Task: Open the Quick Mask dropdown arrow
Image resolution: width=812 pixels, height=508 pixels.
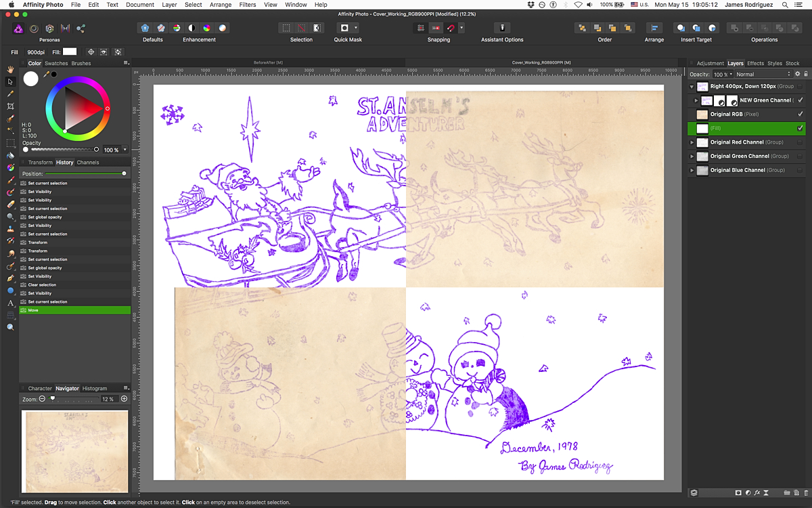Action: pos(356,28)
